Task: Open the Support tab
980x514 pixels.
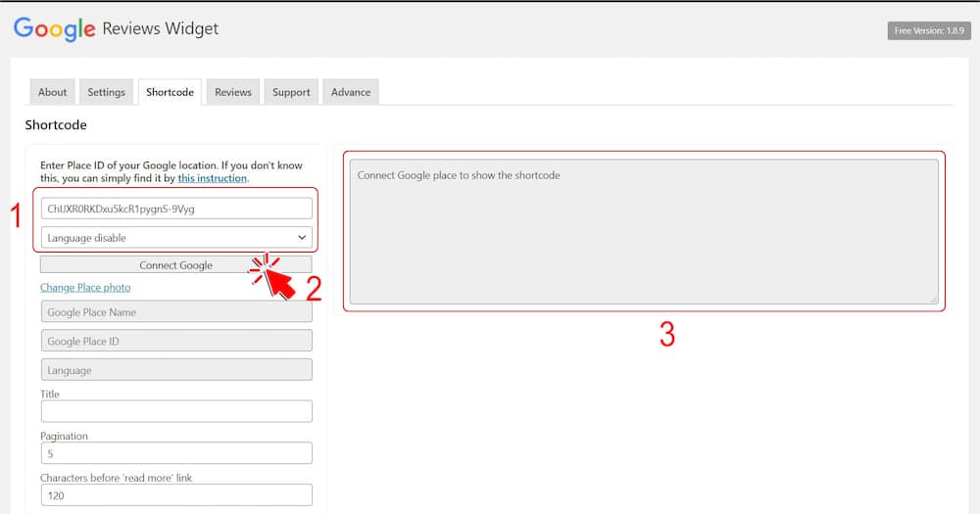Action: point(291,92)
